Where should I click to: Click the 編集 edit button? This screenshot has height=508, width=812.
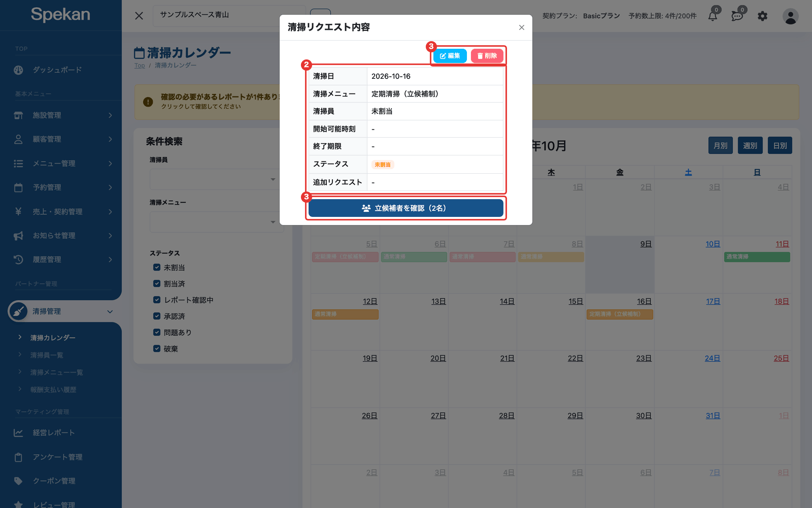click(450, 56)
